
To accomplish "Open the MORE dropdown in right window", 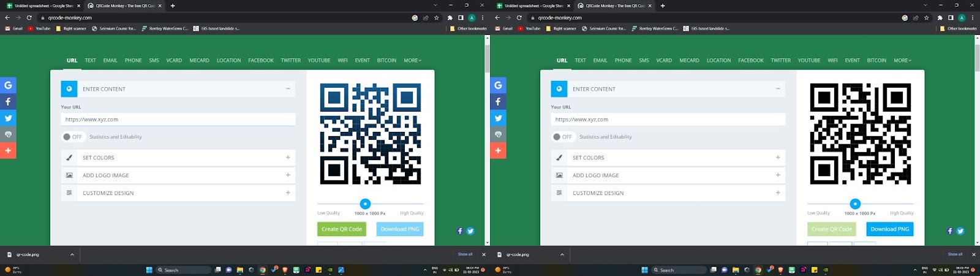I will click(903, 61).
